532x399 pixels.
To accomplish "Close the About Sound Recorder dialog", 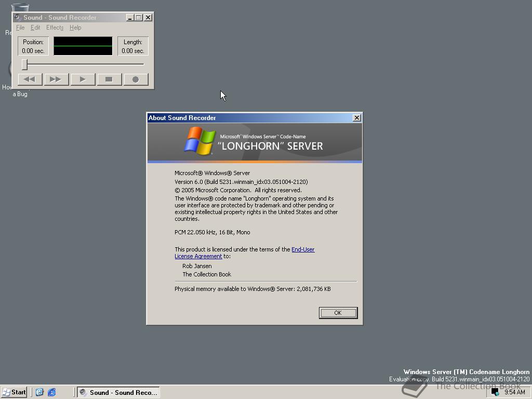I will pos(356,118).
